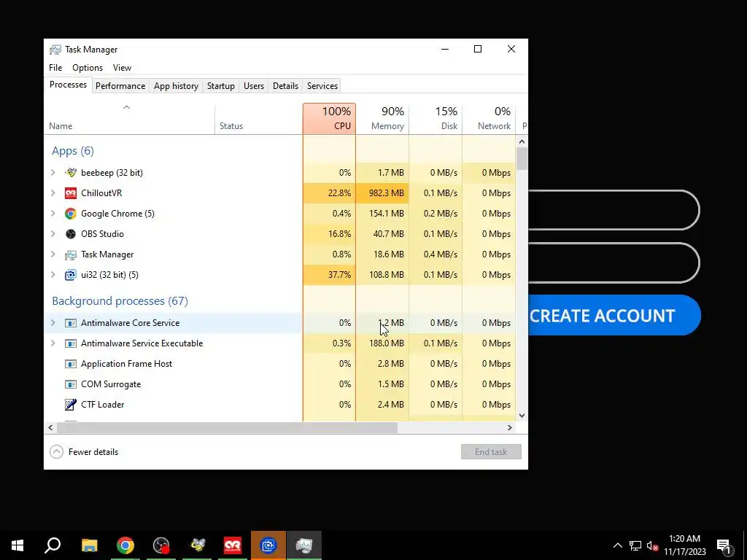Viewport: 747px width, 560px height.
Task: Switch to the Startup tab
Action: pyautogui.click(x=220, y=86)
